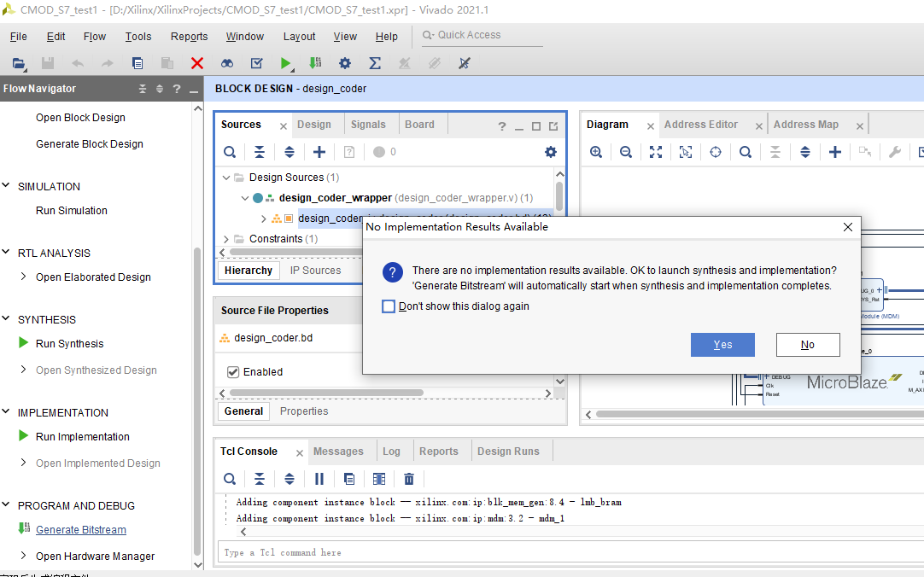Click the Generate Bitstream icon in main toolbar
This screenshot has width=924, height=577.
click(x=315, y=63)
